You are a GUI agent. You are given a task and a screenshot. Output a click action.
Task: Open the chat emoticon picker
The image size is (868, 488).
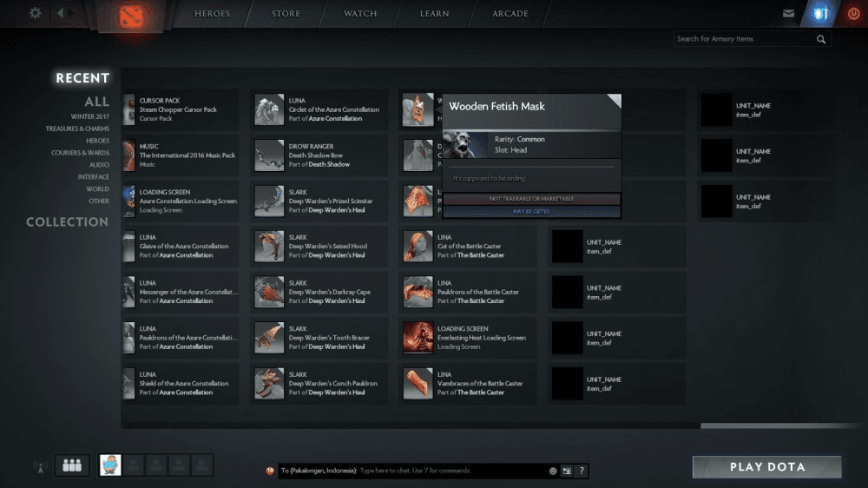[552, 471]
